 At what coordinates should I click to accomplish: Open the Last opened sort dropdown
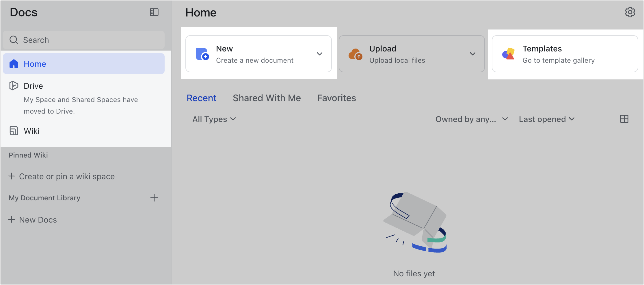click(x=546, y=119)
